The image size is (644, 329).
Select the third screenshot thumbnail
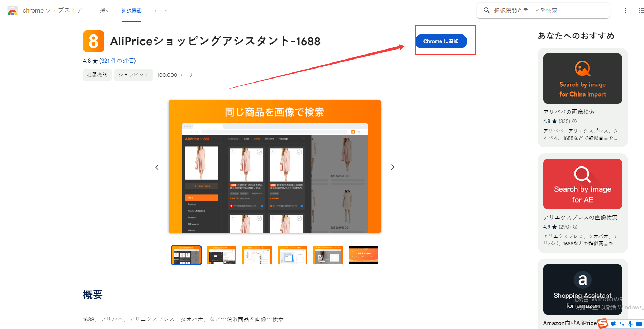[x=257, y=255]
